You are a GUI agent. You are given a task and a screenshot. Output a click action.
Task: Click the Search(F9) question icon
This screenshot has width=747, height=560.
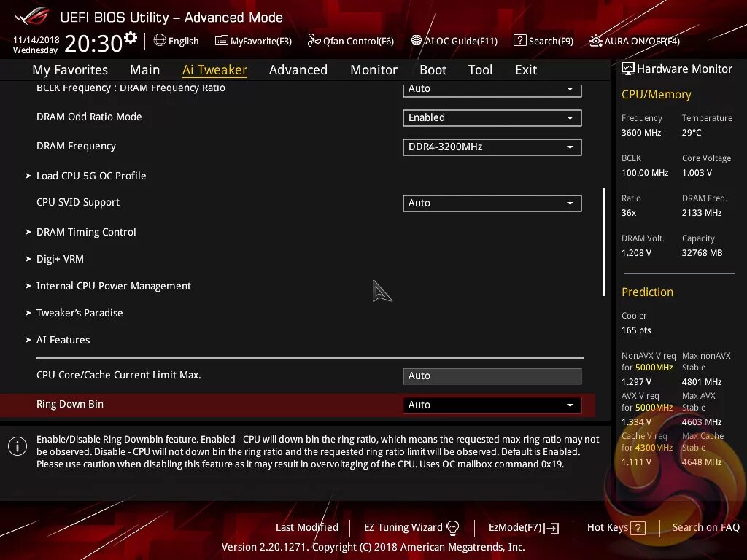pyautogui.click(x=519, y=41)
